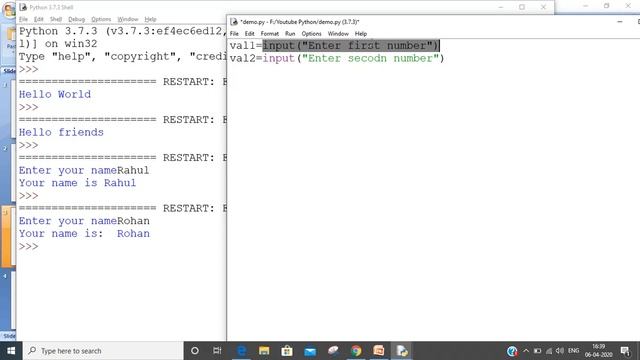
Task: Open Debug menu in Python Shell window
Action: coord(76,19)
